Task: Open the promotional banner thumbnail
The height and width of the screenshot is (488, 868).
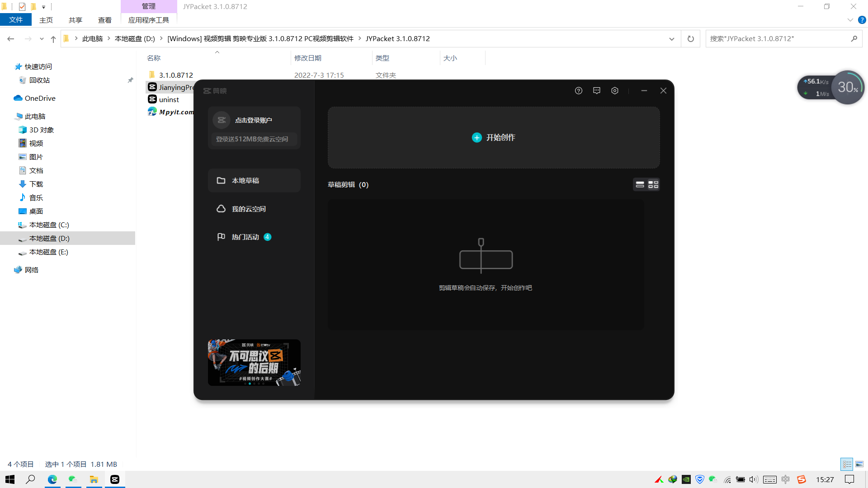Action: click(x=254, y=362)
